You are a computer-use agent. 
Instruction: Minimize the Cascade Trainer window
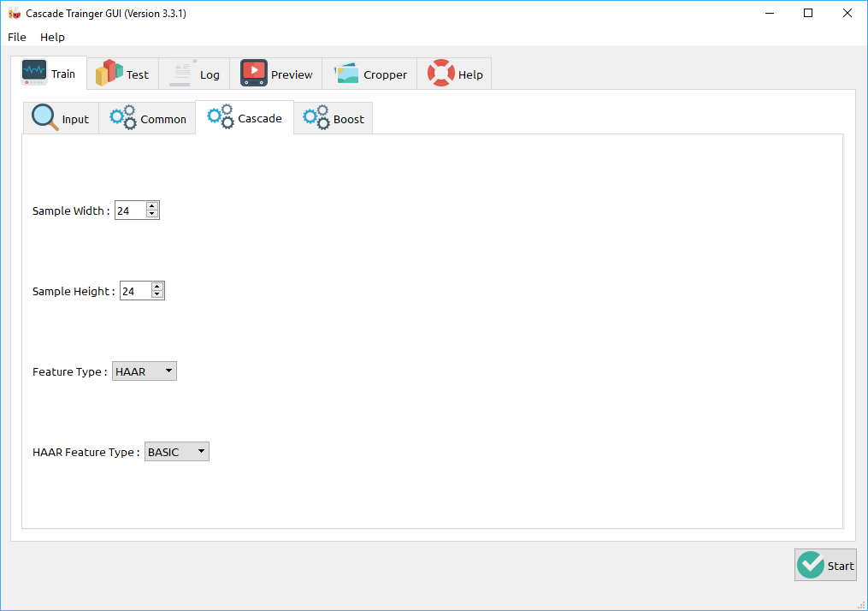[770, 13]
